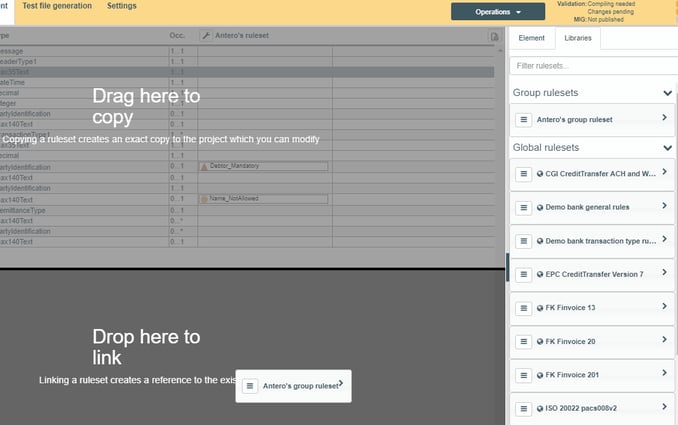Click the Occ. column header
This screenshot has height=425, width=678.
coord(177,35)
